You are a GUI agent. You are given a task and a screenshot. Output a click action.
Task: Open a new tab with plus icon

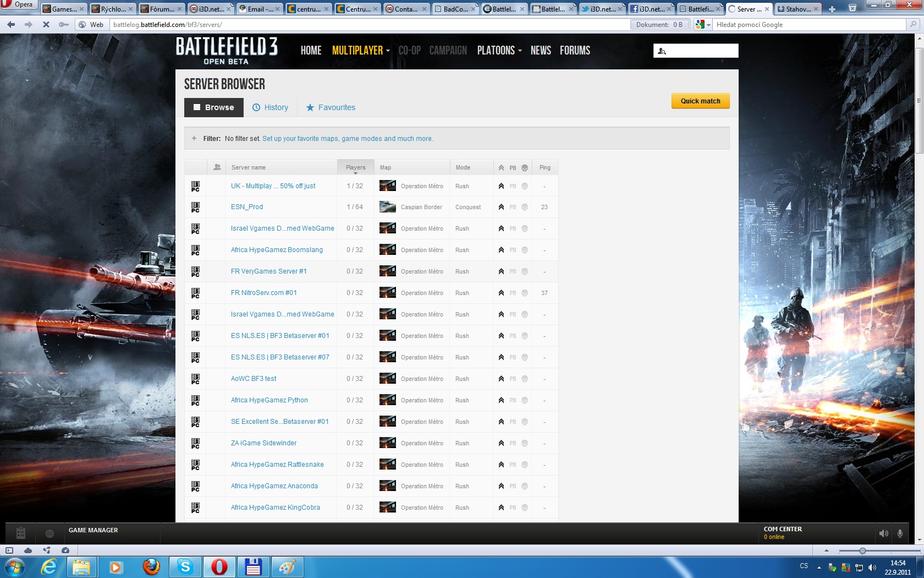tap(832, 9)
